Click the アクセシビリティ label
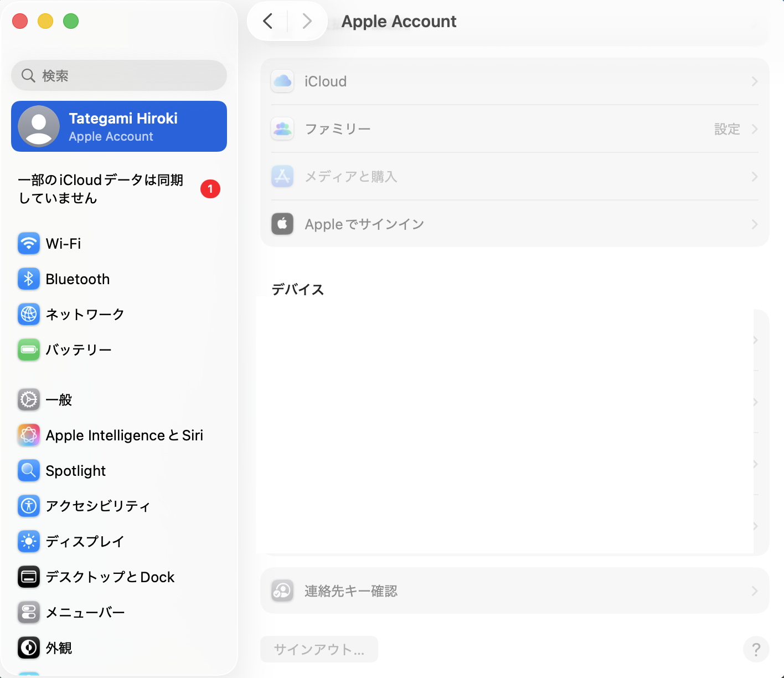Screen dimensions: 784x678 tap(98, 506)
